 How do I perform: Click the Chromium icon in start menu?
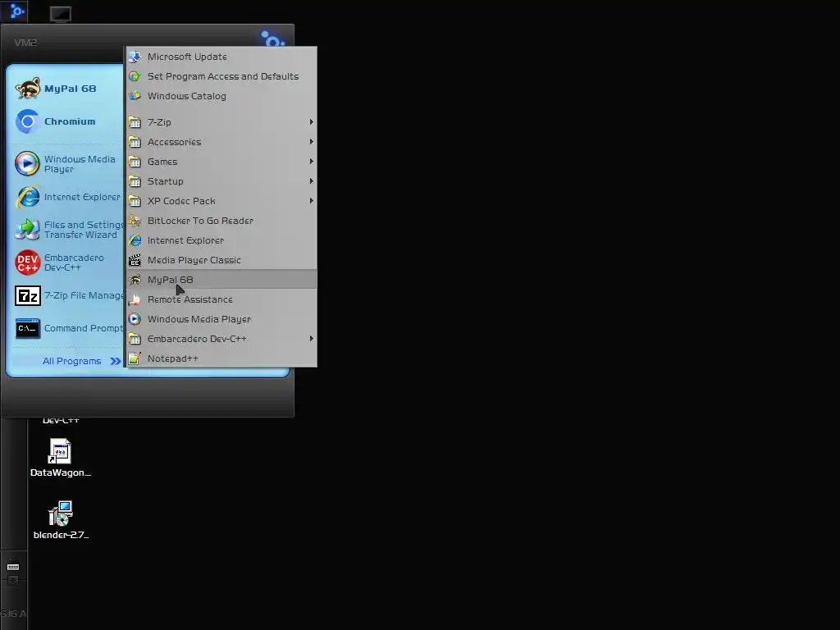point(27,121)
